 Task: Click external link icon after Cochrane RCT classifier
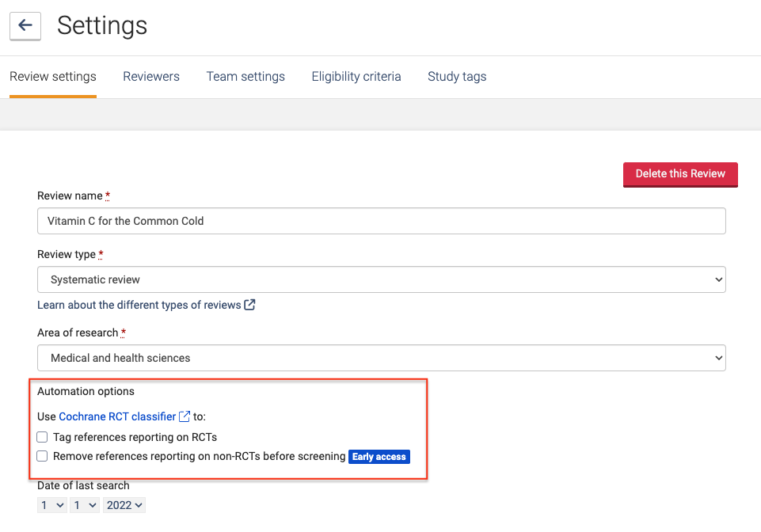185,416
